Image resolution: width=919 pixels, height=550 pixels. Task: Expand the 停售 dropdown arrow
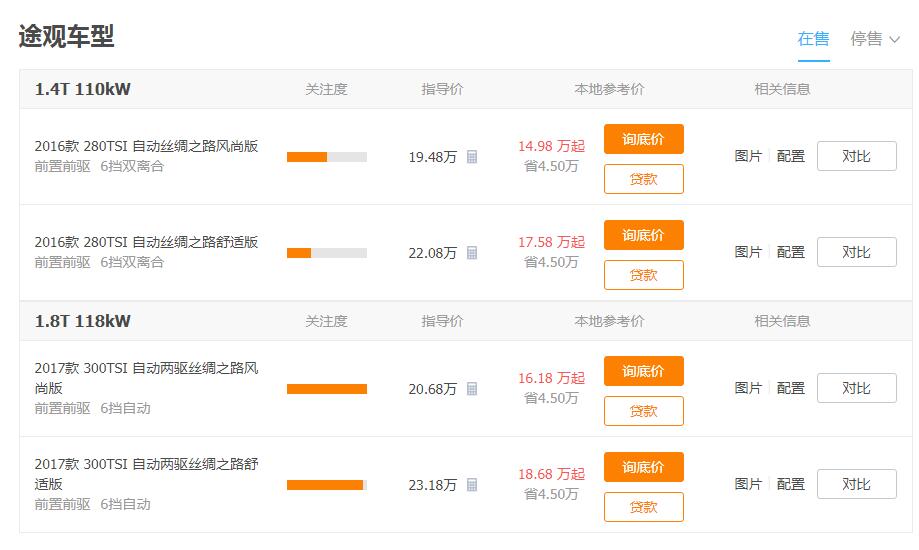(894, 40)
